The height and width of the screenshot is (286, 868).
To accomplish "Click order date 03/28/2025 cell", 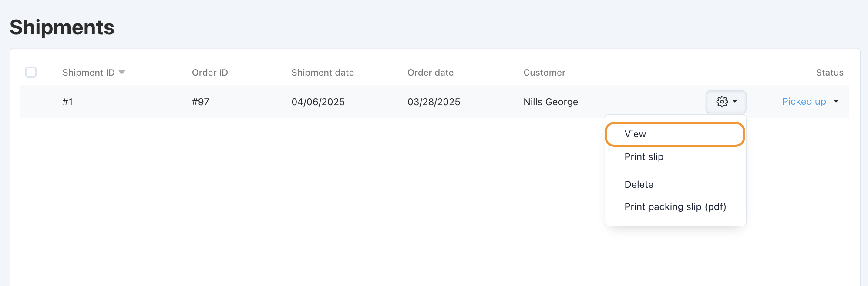I will (434, 102).
